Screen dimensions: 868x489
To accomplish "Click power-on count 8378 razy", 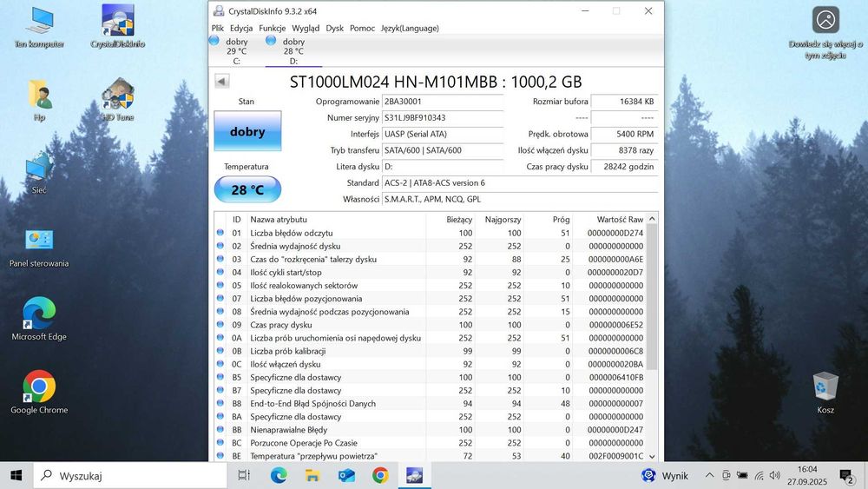I will click(x=624, y=150).
